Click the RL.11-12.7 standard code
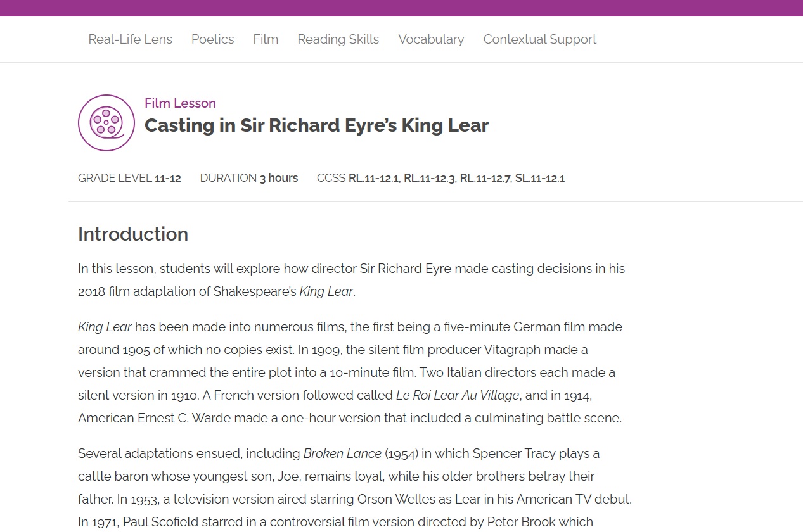The image size is (803, 532). tap(485, 178)
